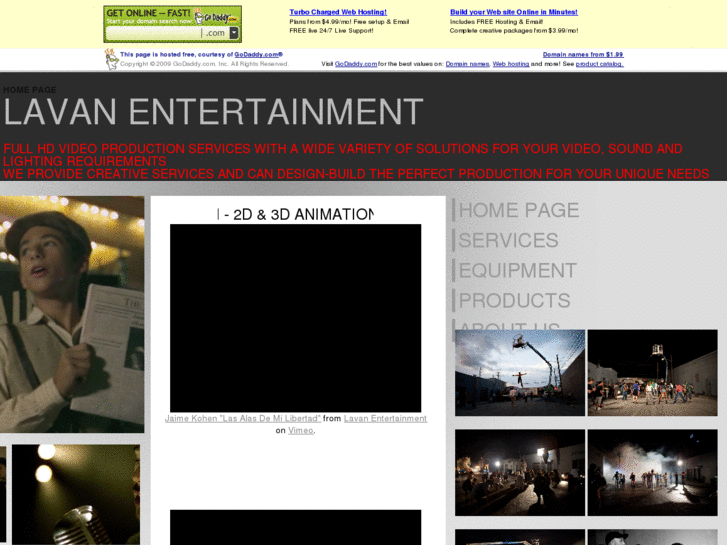Click the second embedded video below

[x=295, y=527]
